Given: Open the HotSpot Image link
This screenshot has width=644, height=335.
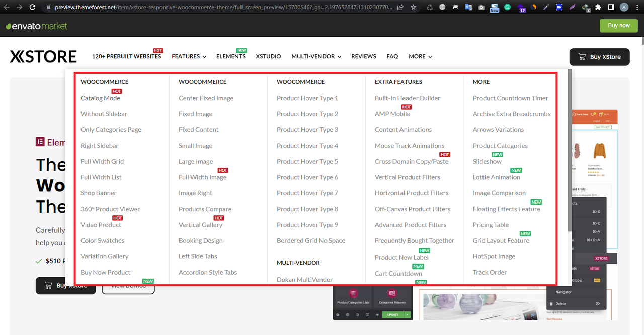Looking at the screenshot, I should (494, 256).
